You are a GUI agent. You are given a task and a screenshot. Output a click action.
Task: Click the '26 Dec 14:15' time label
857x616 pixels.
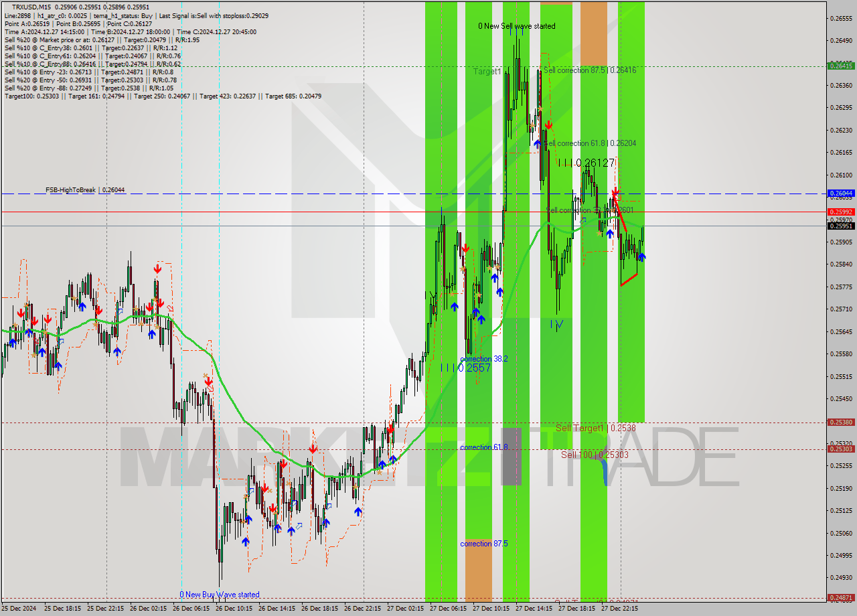point(277,609)
